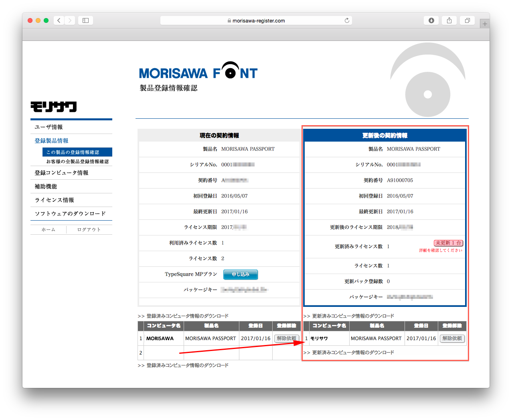
Task: Click the computer name MORISAWA in left table
Action: point(160,339)
